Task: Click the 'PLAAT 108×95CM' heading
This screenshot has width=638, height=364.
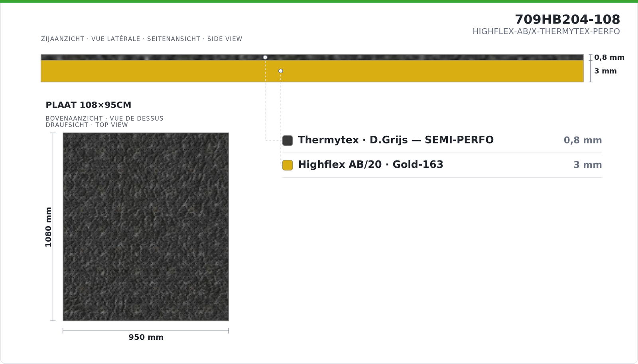Action: pos(88,105)
